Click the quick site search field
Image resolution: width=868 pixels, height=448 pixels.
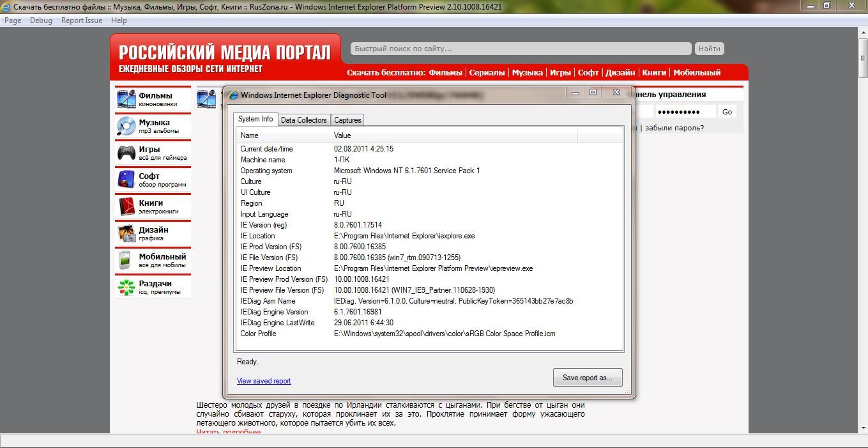coord(520,49)
